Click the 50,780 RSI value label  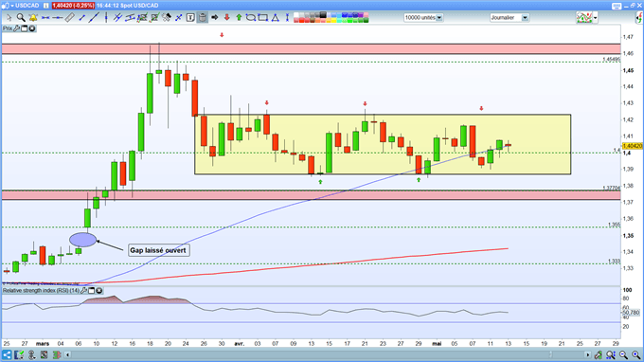(632, 313)
